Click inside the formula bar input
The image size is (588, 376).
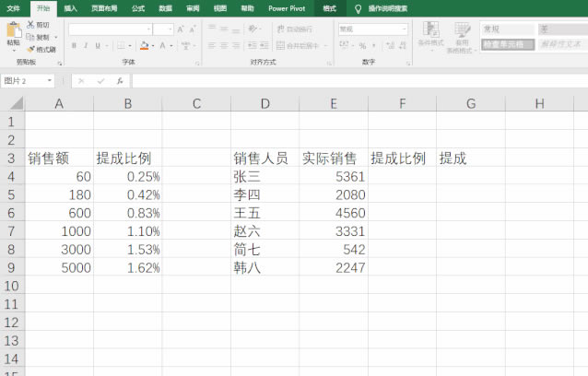coord(360,80)
